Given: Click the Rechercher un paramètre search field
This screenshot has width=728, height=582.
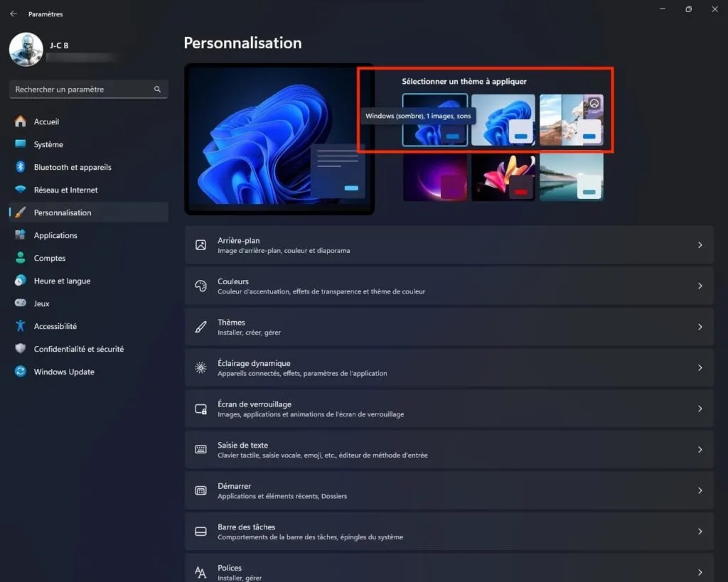Looking at the screenshot, I should coord(89,89).
